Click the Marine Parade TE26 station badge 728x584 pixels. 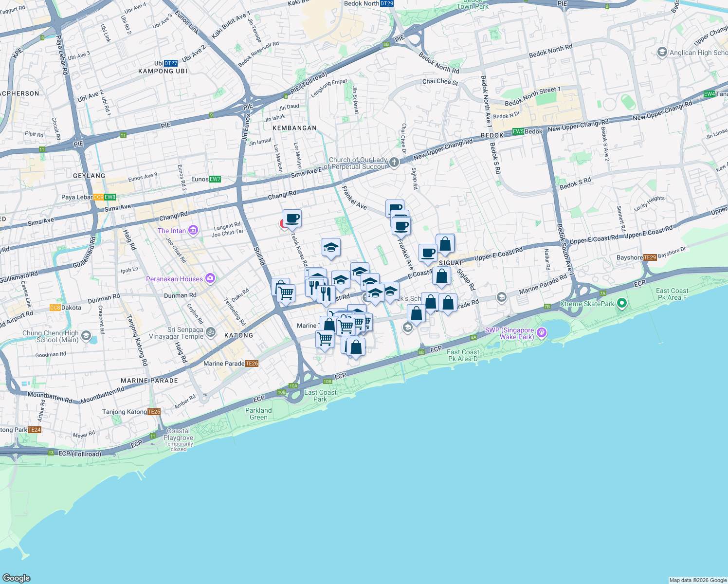click(252, 364)
